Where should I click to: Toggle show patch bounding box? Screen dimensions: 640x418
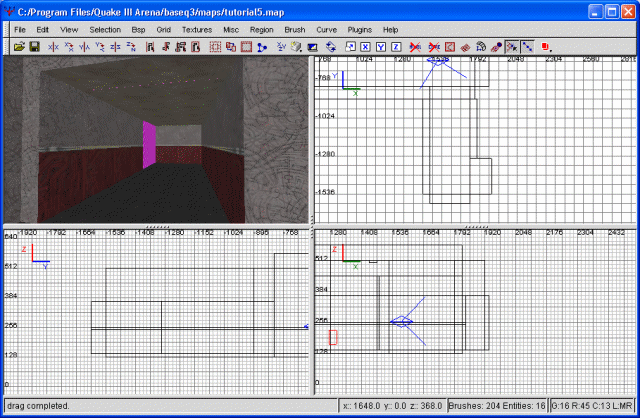coord(450,47)
